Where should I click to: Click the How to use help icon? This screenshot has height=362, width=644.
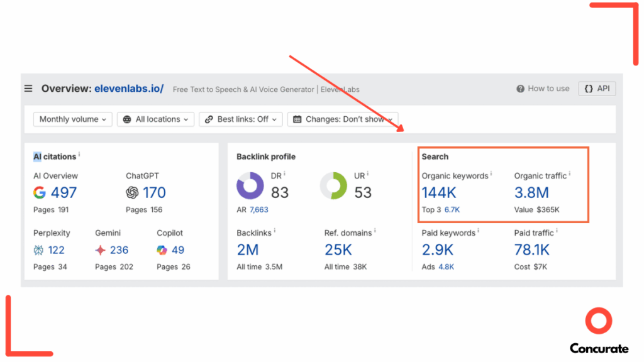click(x=520, y=89)
